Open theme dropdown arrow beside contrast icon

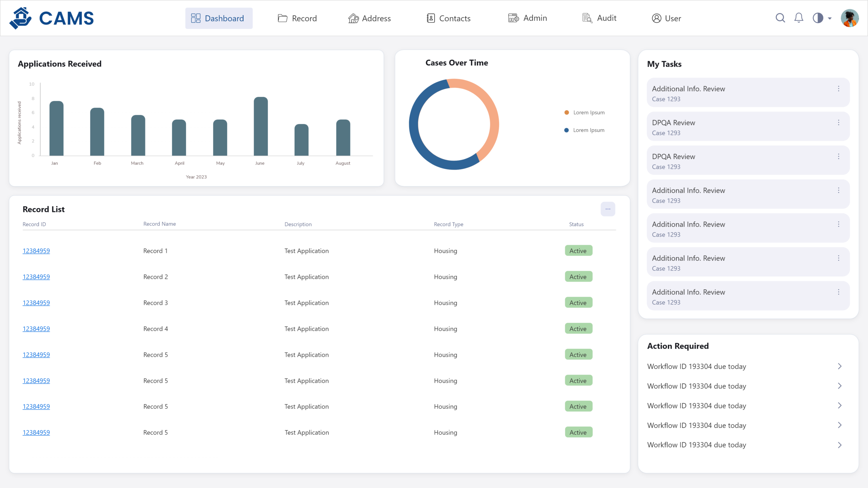(x=830, y=19)
